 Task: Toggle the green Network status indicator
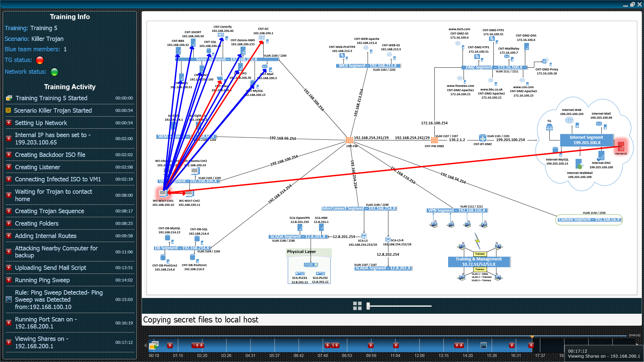(x=54, y=72)
